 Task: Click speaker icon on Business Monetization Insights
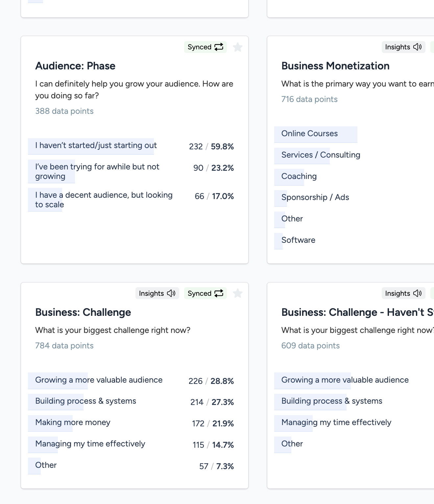coord(418,47)
